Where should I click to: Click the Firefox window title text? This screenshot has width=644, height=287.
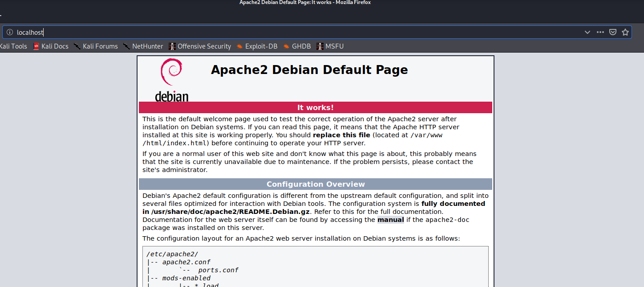click(305, 3)
